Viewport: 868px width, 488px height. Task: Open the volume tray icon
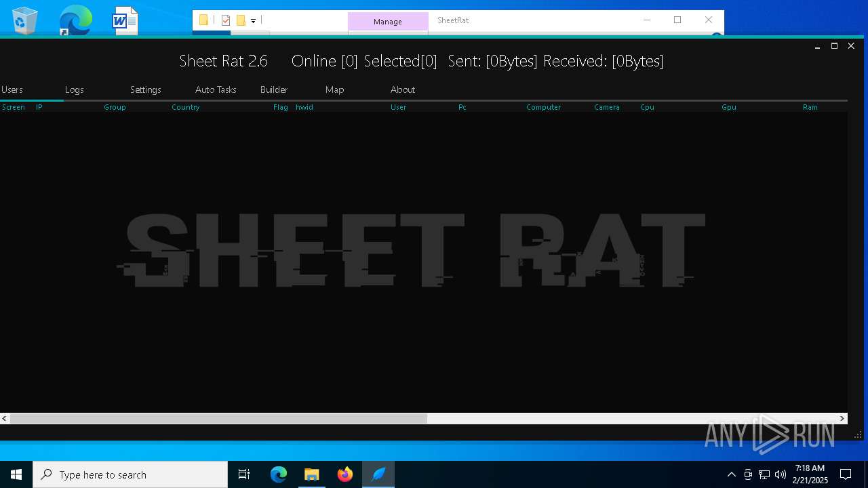(x=781, y=474)
